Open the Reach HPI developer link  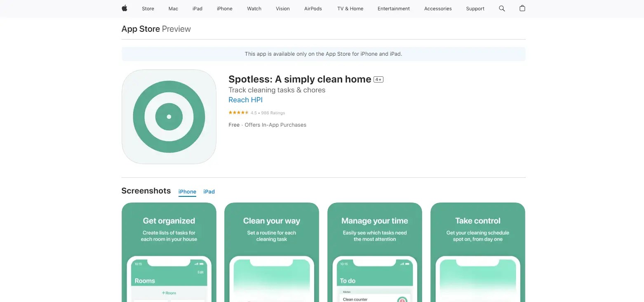(245, 100)
